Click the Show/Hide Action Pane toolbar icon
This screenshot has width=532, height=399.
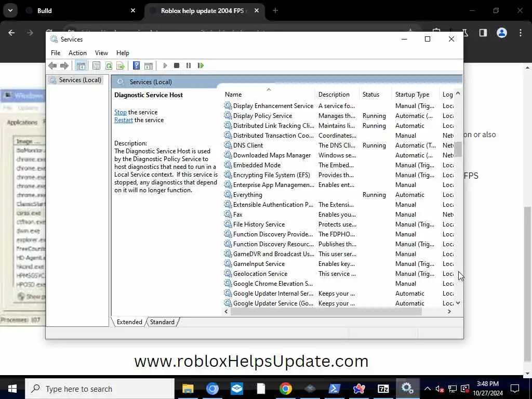pyautogui.click(x=149, y=65)
